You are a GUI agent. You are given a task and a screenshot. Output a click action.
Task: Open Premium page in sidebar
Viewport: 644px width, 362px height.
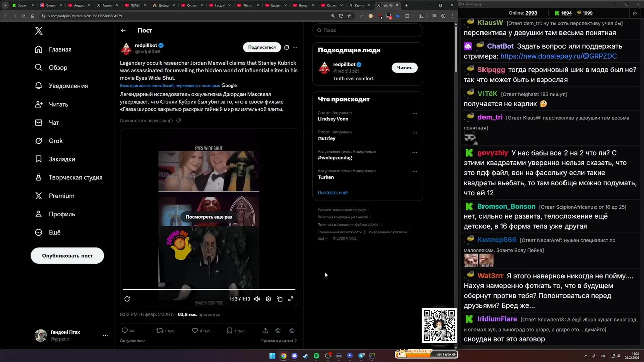[x=55, y=196]
